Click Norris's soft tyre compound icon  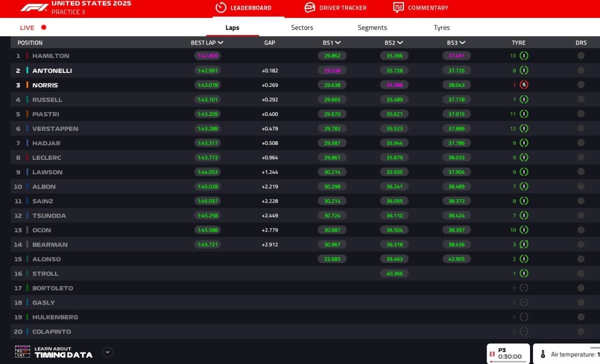[x=524, y=85]
